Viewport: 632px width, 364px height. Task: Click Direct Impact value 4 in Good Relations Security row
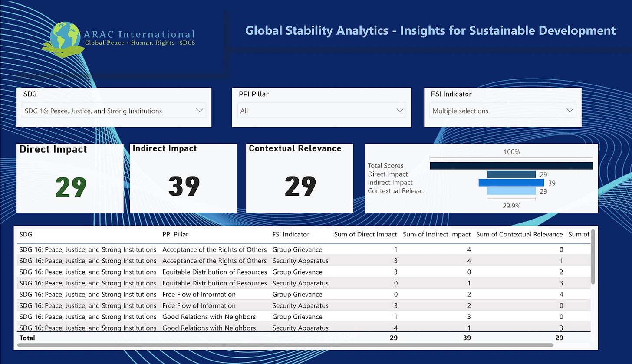395,328
